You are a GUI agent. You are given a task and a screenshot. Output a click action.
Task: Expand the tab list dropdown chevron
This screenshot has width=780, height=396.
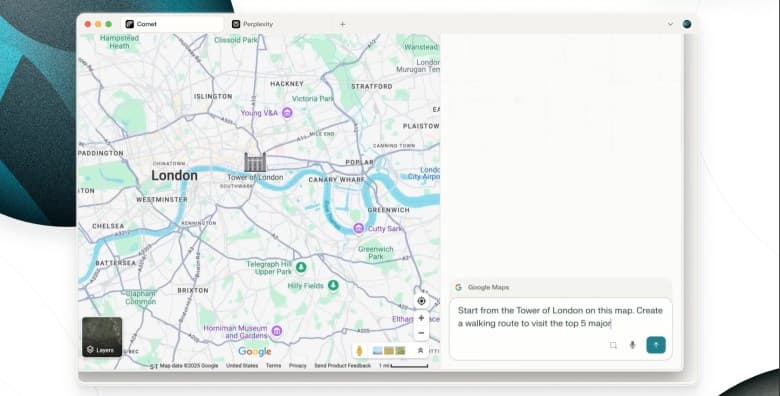pyautogui.click(x=670, y=24)
